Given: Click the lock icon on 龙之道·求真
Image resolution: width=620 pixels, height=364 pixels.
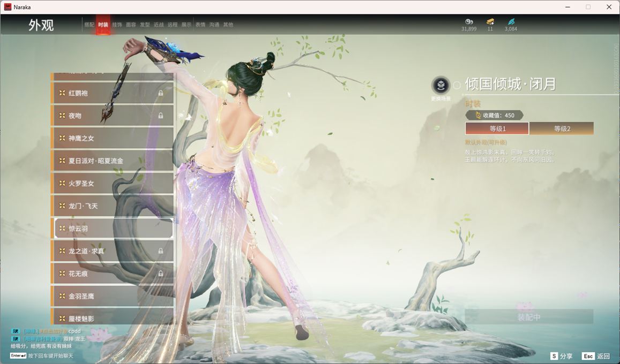Looking at the screenshot, I should (161, 251).
